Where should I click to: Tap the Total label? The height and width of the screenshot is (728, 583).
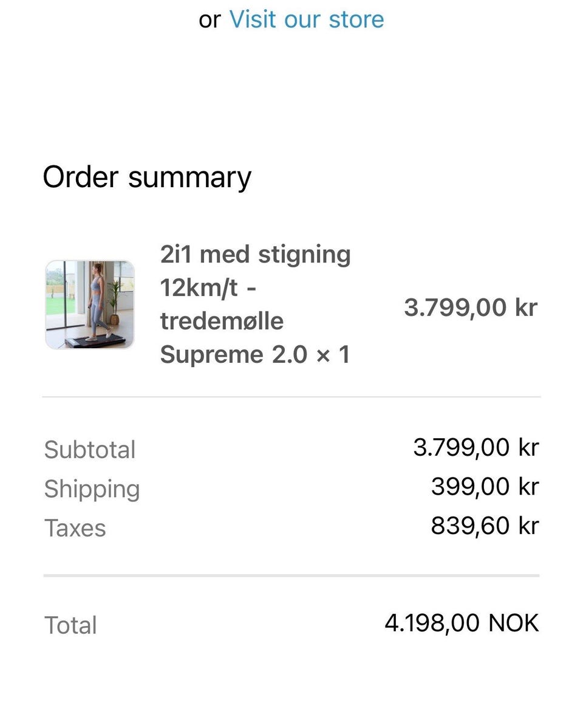click(70, 625)
